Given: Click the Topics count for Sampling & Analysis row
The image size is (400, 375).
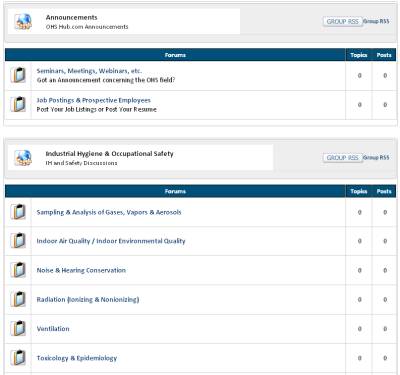Looking at the screenshot, I should pos(359,212).
